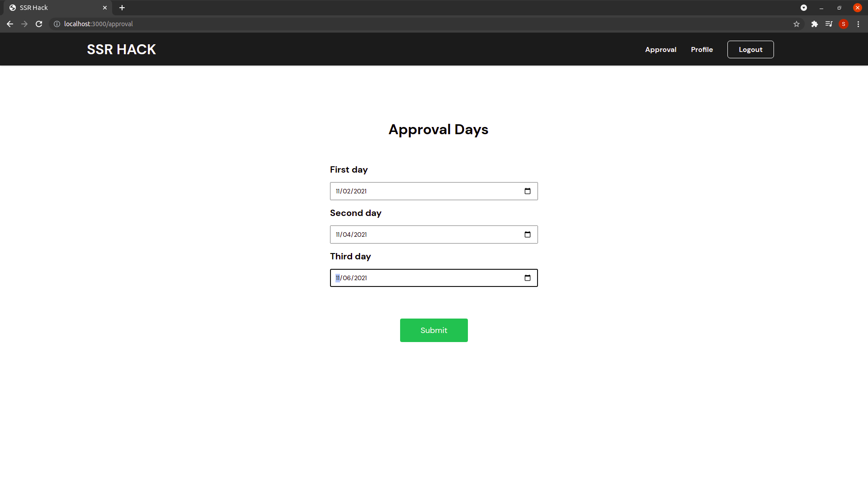
Task: Open the Extensions puzzle icon
Action: tap(814, 24)
